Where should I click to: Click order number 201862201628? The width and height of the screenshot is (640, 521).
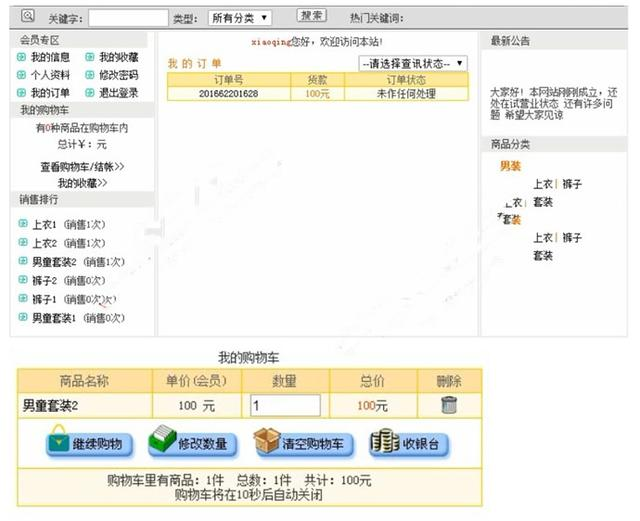click(x=228, y=94)
